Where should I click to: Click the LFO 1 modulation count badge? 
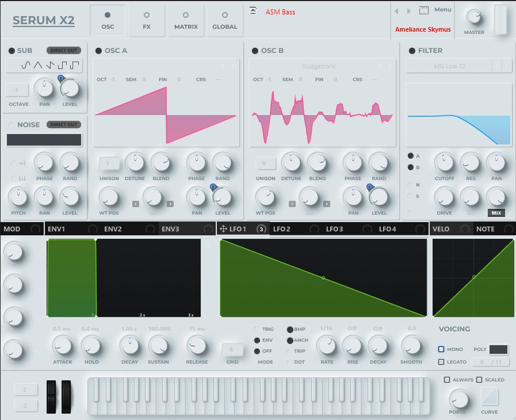(261, 229)
